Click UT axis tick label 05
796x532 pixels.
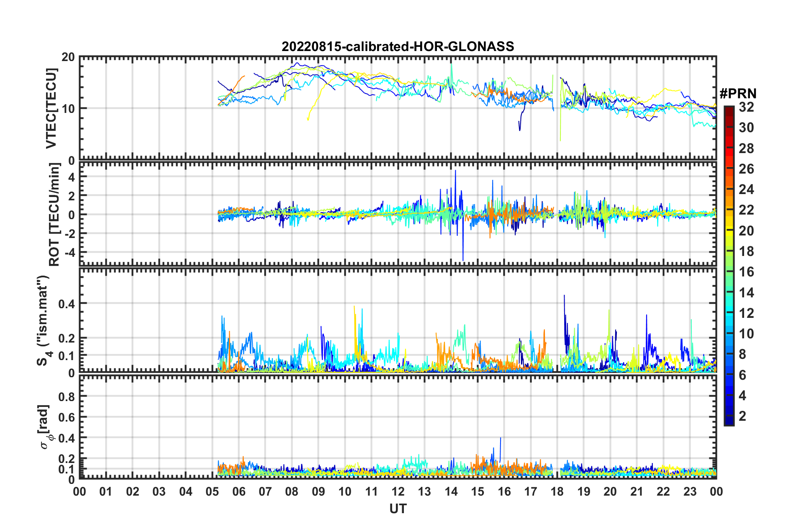pyautogui.click(x=212, y=492)
